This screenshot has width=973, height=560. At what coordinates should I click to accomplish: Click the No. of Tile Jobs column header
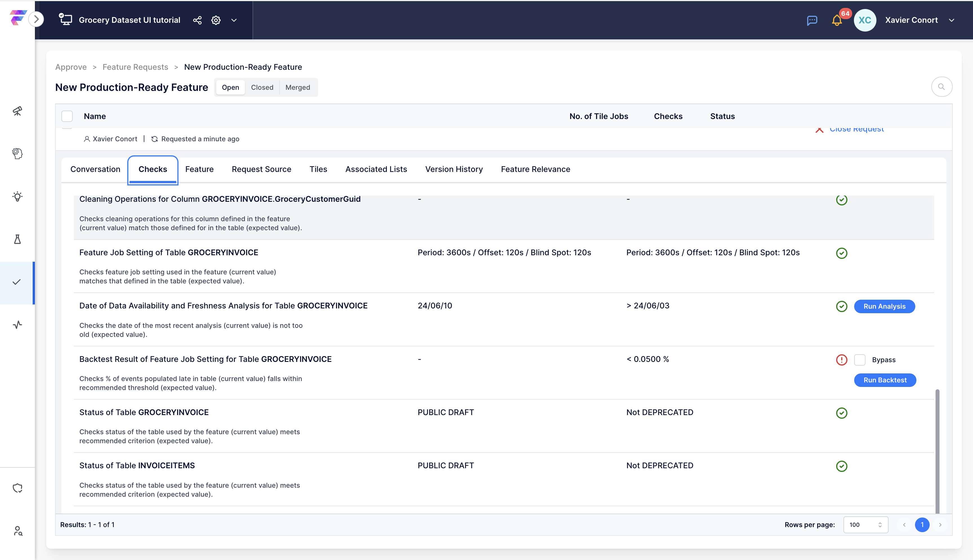click(x=599, y=116)
